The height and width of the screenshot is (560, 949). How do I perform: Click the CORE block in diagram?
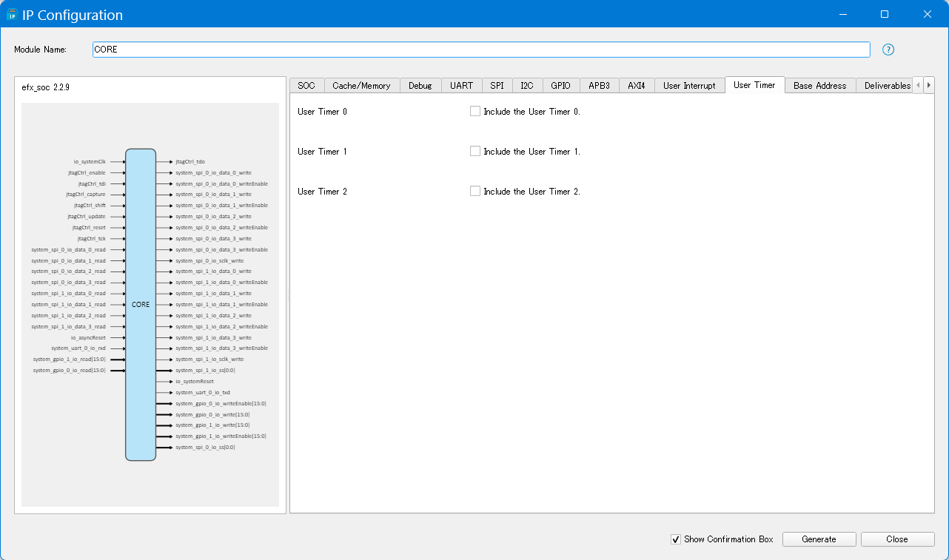141,304
